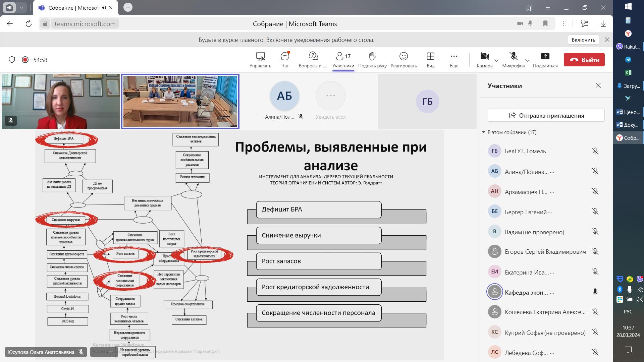This screenshot has height=362, width=644.
Task: Open the More (Еще) menu
Action: coord(454,60)
